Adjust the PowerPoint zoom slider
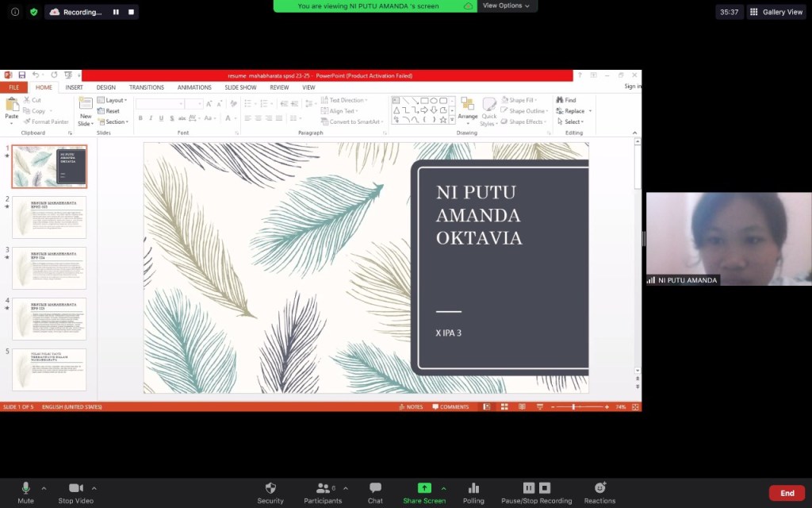 [x=575, y=406]
